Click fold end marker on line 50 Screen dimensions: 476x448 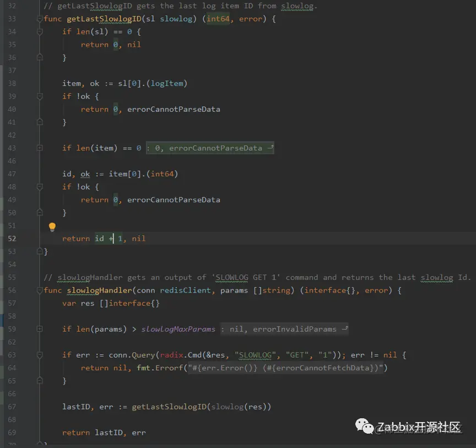pyautogui.click(x=40, y=213)
